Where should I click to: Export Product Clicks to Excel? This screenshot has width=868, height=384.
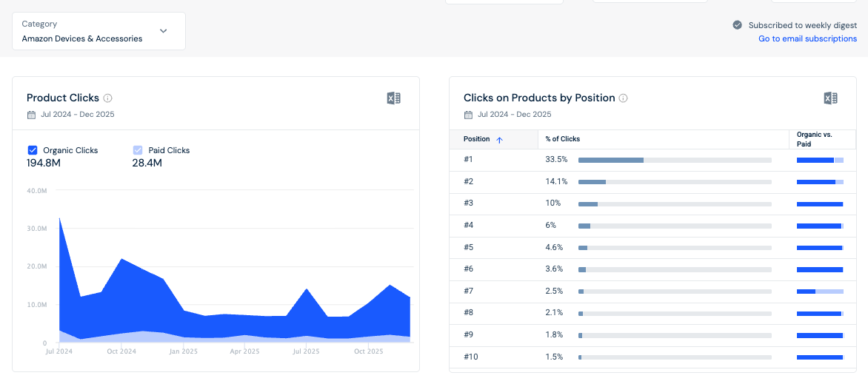pyautogui.click(x=393, y=98)
